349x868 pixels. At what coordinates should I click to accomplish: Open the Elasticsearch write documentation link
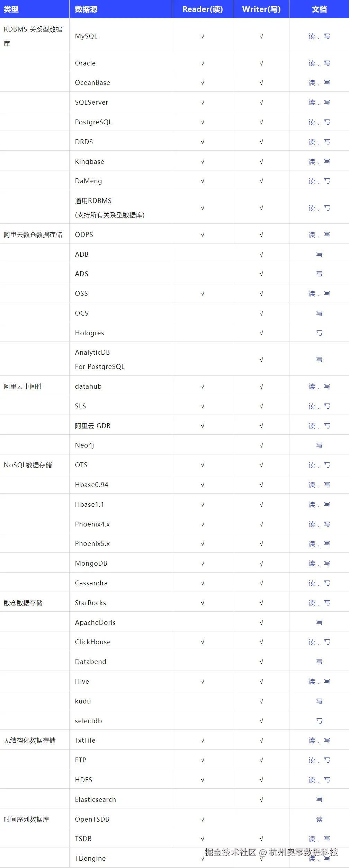coord(319,800)
